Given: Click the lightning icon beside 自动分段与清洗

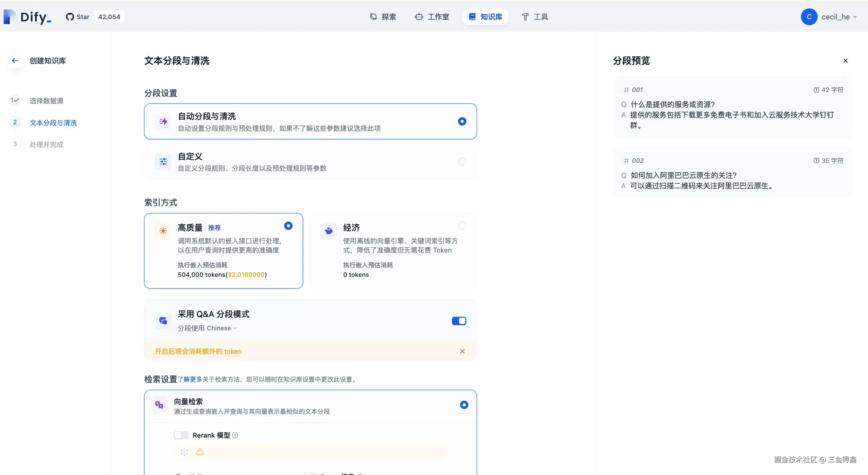Looking at the screenshot, I should click(163, 121).
